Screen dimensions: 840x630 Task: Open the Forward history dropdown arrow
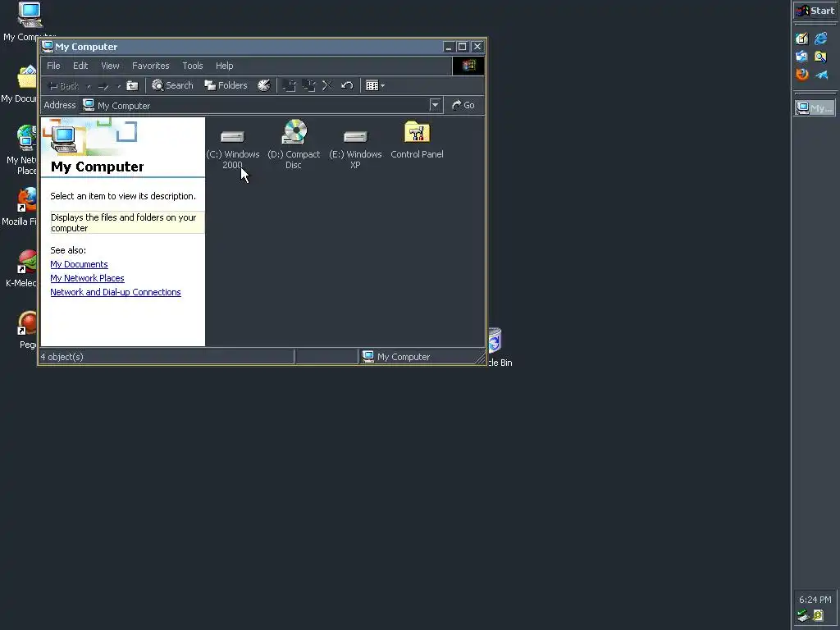tap(118, 85)
